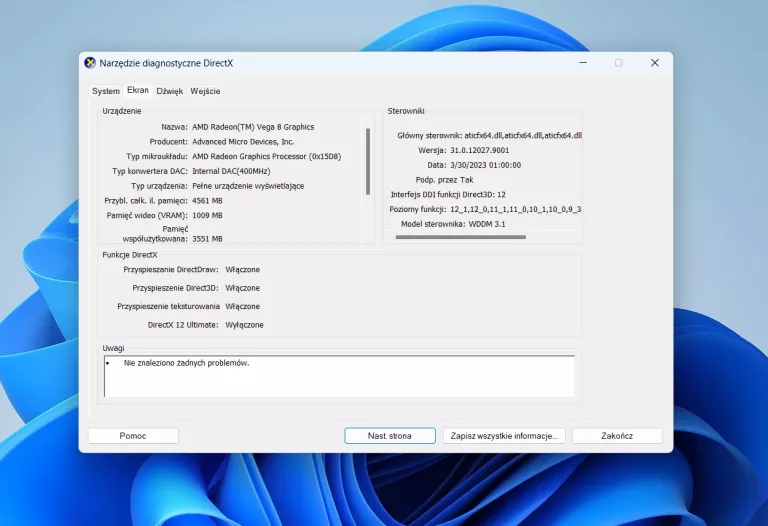Viewport: 768px width, 526px height.
Task: Click 'DirectX 12 Ultimate: Wyłączone' status
Action: coord(206,325)
